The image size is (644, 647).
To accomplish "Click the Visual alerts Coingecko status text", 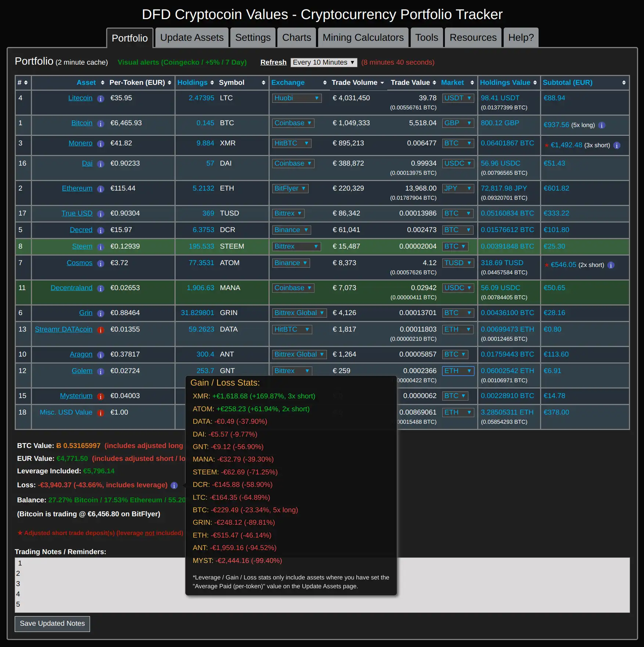I will (182, 62).
